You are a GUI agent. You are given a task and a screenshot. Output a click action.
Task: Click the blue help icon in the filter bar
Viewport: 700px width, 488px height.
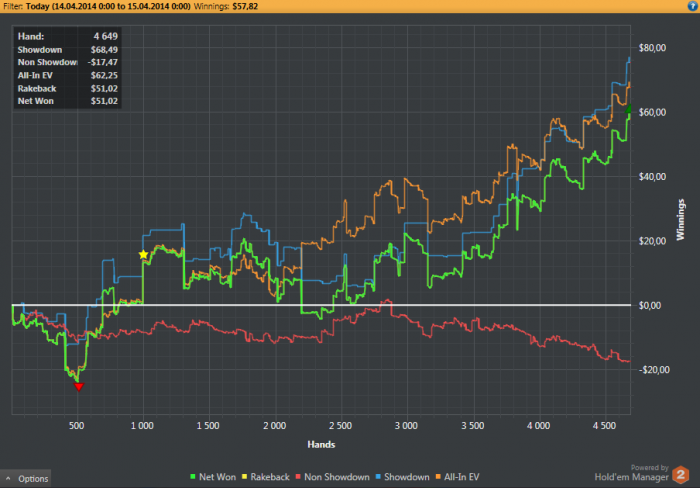tap(692, 6)
